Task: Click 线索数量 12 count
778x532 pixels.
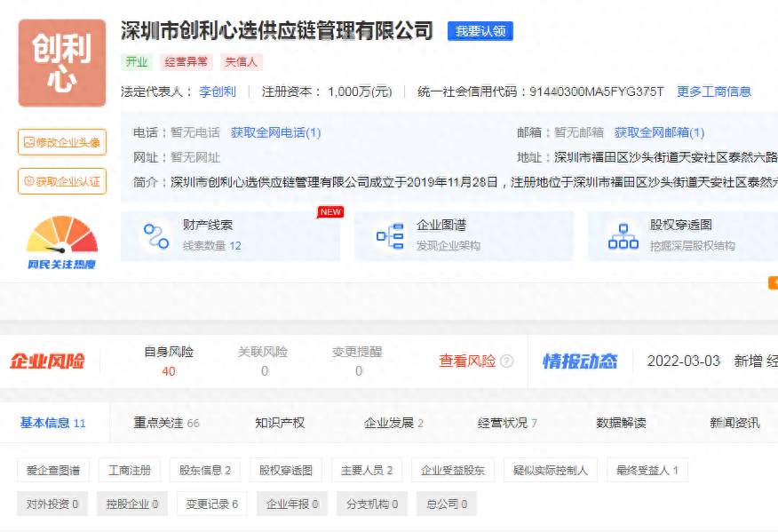Action: 212,246
